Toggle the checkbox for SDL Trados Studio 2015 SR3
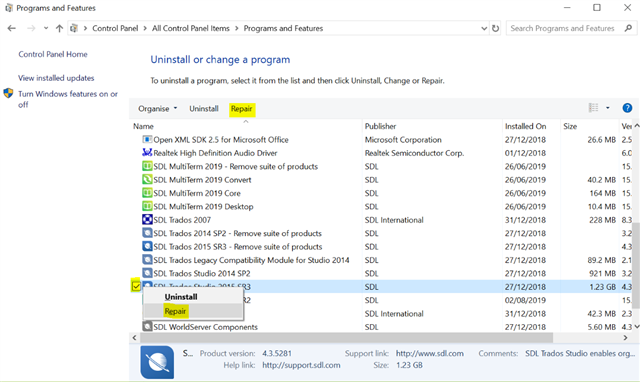The image size is (640, 382). point(136,286)
